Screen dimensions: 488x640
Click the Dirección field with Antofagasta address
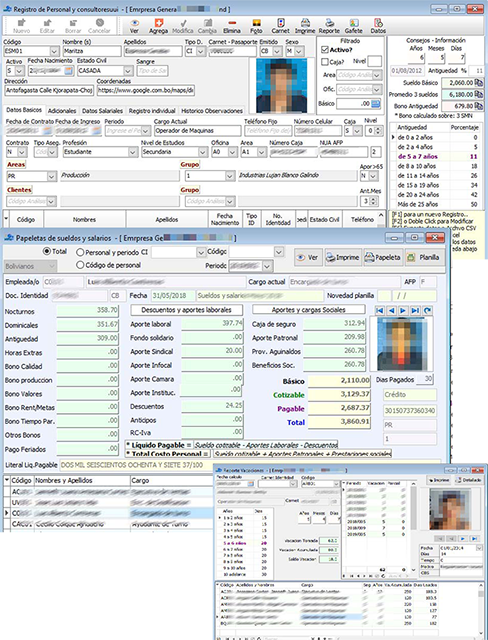tap(49, 90)
